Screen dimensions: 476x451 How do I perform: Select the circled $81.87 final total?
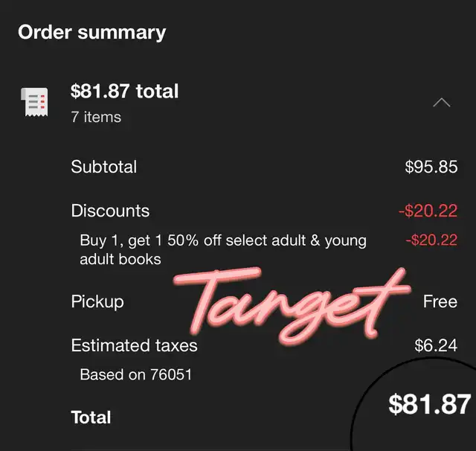[430, 404]
